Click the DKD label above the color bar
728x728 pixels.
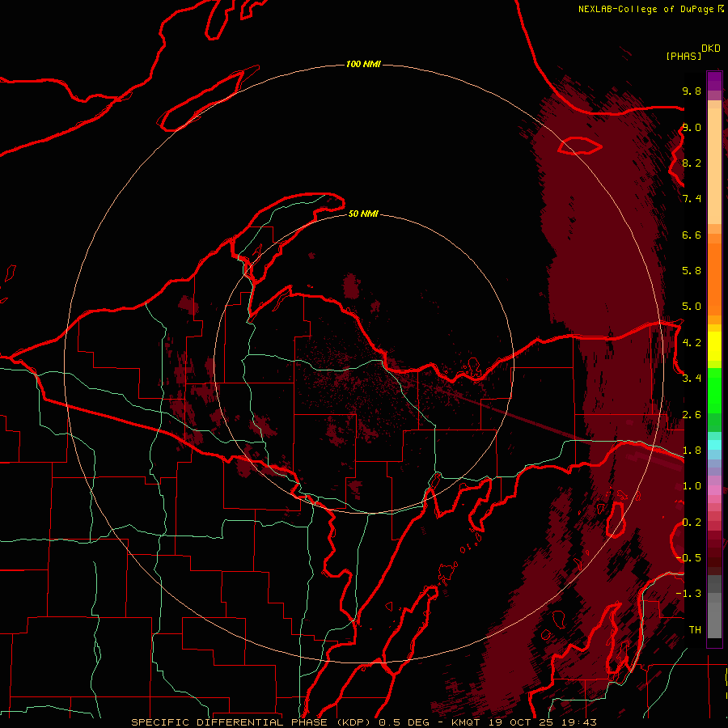[711, 49]
